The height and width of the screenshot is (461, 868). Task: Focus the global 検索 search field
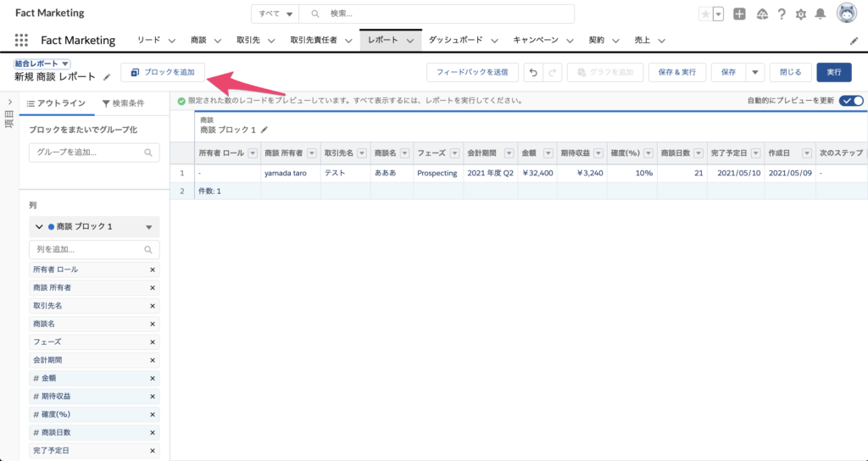tap(437, 14)
